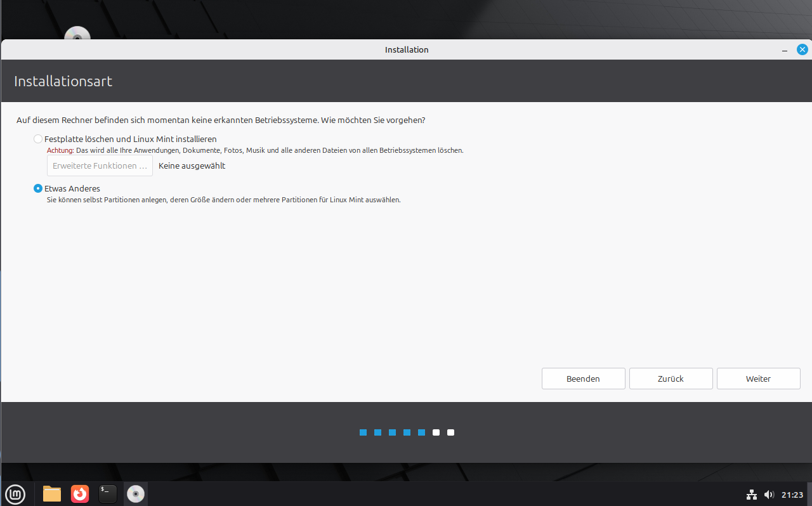Select 'Festplatte löschen und Linux Mint installieren'
The width and height of the screenshot is (812, 506).
tap(39, 139)
